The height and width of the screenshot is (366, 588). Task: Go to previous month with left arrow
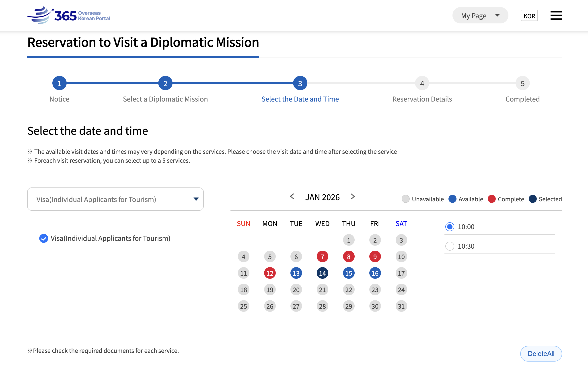(x=292, y=196)
